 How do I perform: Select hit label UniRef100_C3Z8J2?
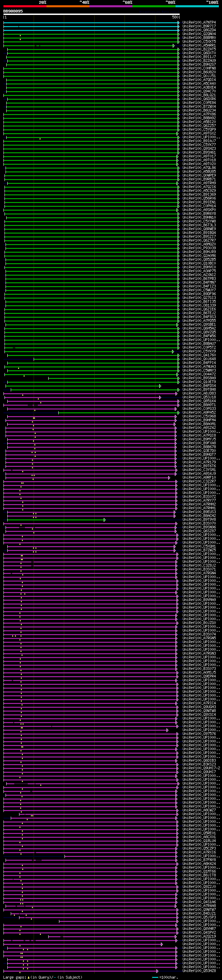coord(199,565)
